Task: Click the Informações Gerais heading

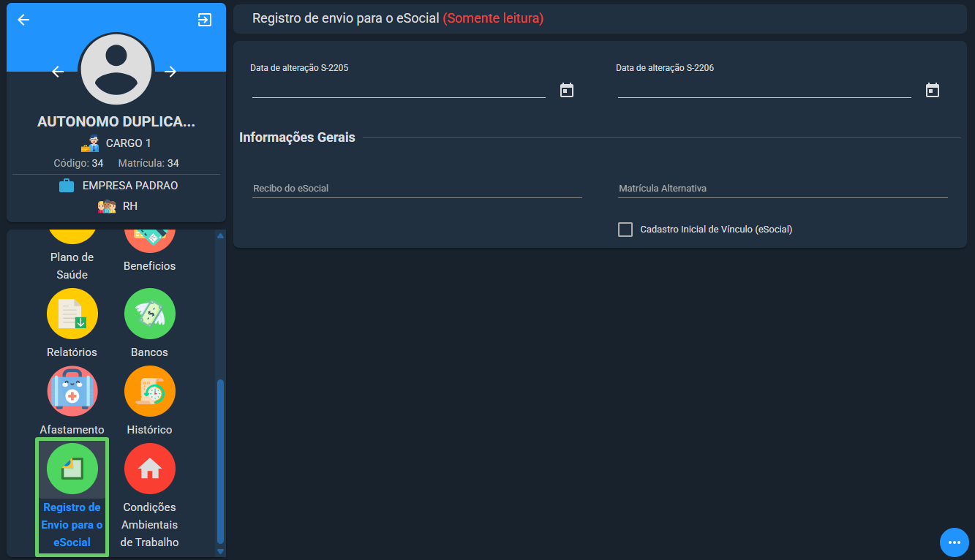Action: click(x=297, y=137)
